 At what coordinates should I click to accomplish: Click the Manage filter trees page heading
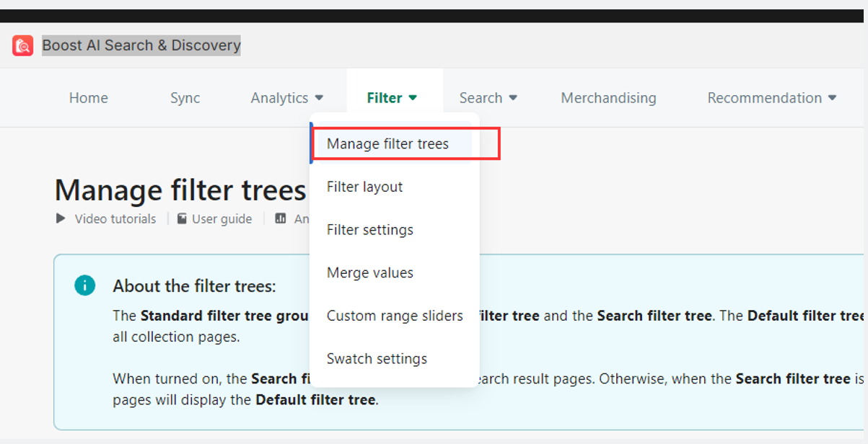(x=180, y=190)
